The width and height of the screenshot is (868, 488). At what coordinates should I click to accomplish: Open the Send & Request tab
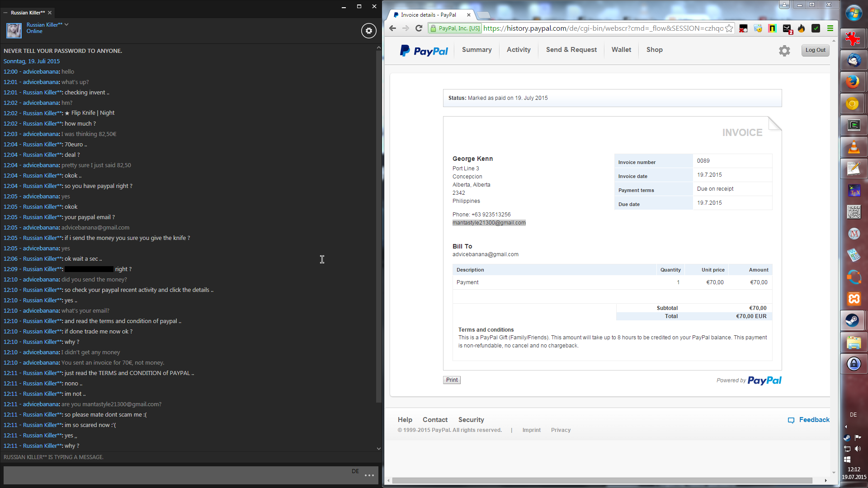(x=571, y=50)
